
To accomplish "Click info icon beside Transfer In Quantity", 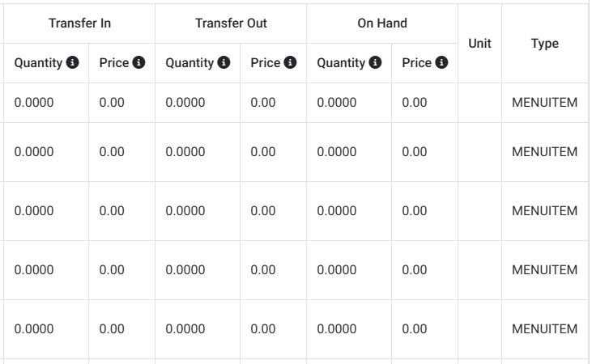I will click(74, 63).
